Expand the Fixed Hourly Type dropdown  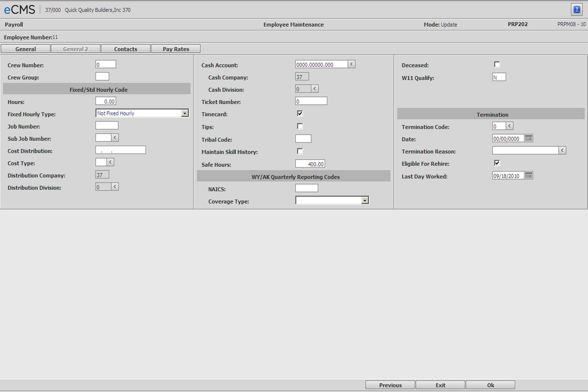pyautogui.click(x=185, y=113)
